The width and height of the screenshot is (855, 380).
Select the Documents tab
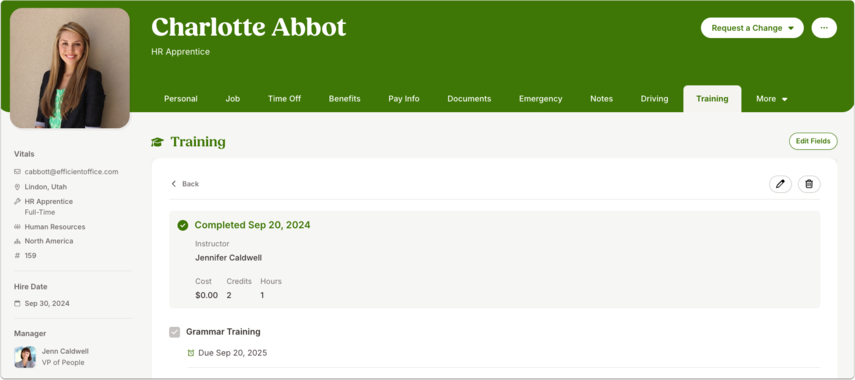pyautogui.click(x=469, y=99)
